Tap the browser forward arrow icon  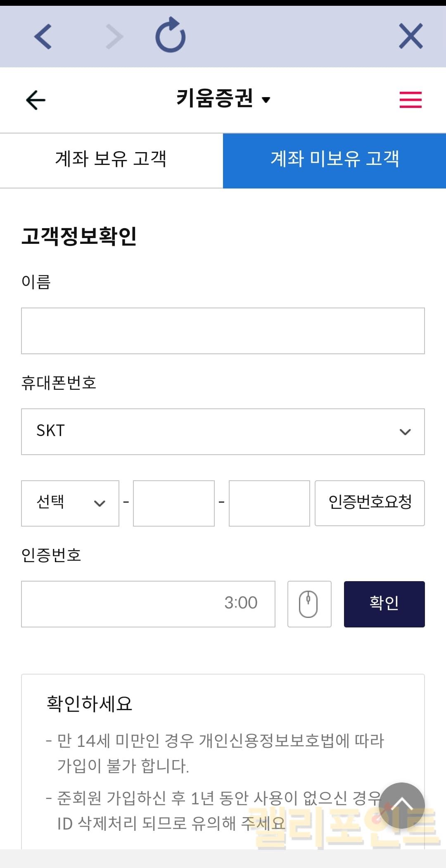click(x=114, y=36)
